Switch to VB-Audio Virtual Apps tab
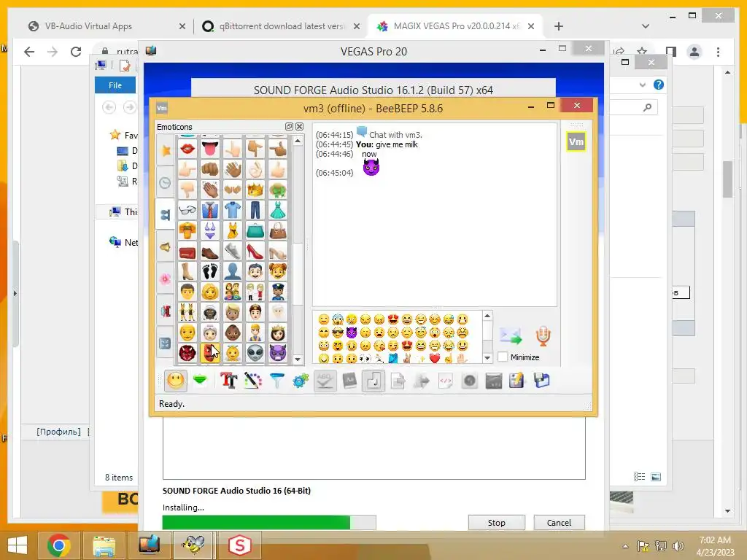The height and width of the screenshot is (560, 747). pyautogui.click(x=107, y=26)
